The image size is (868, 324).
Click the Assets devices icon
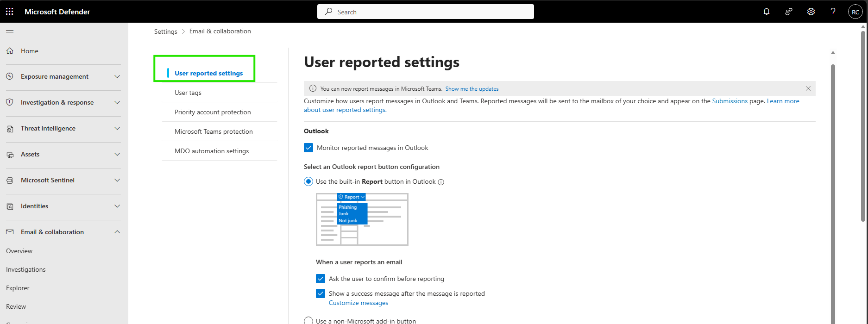point(10,155)
